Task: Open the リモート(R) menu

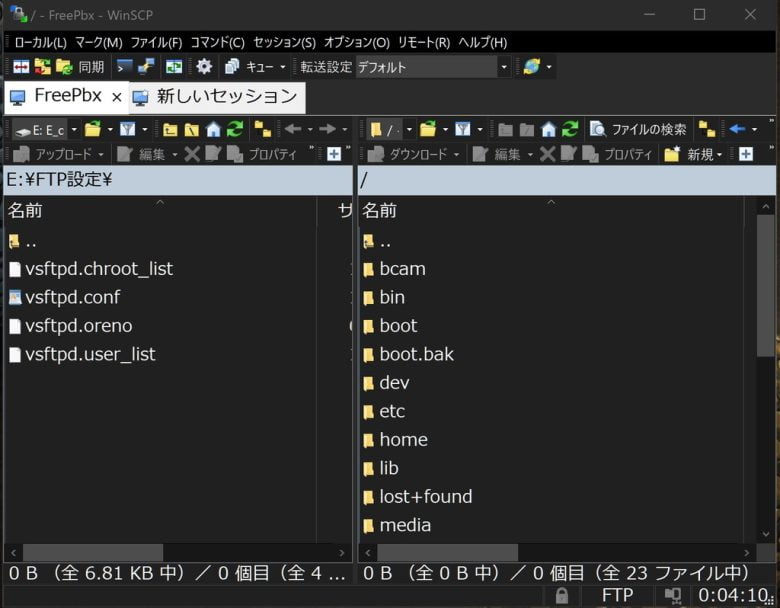Action: (424, 43)
